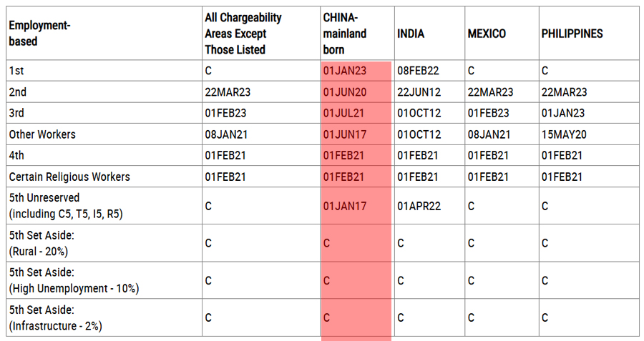
Task: Click the MEXICO column header
Action: pos(487,34)
